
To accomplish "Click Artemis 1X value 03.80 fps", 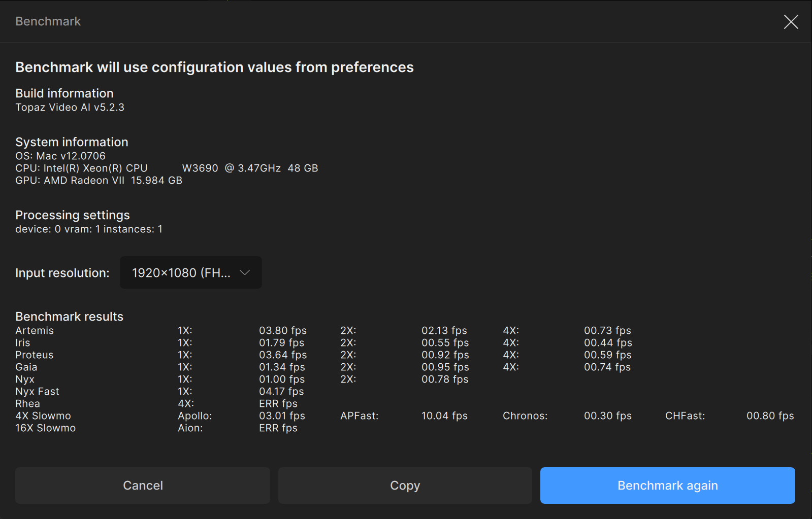I will (x=283, y=331).
